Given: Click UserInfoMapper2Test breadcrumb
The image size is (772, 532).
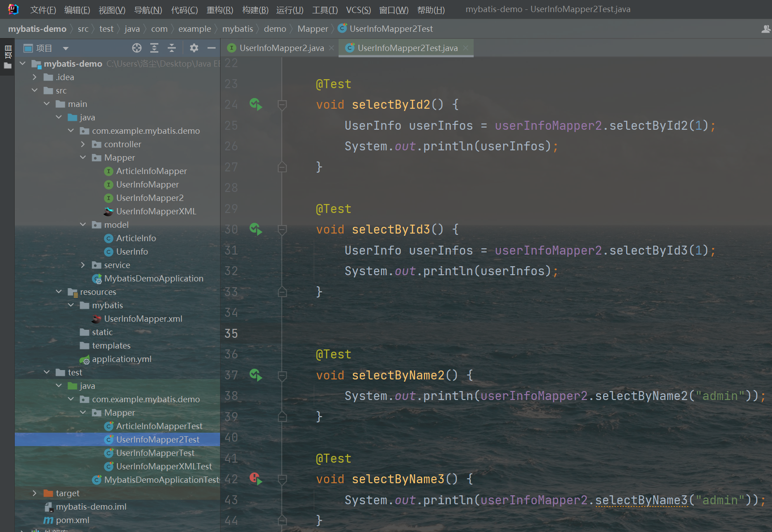Looking at the screenshot, I should (x=391, y=29).
